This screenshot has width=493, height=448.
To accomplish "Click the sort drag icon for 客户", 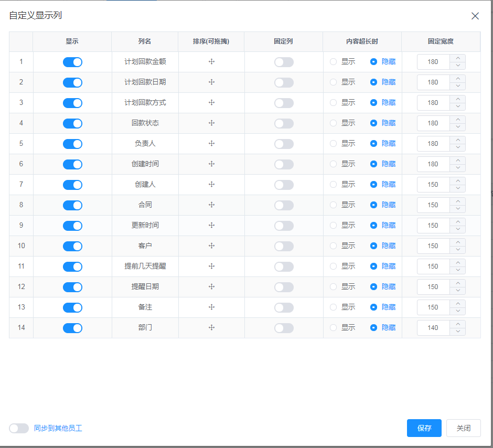I will click(x=212, y=246).
